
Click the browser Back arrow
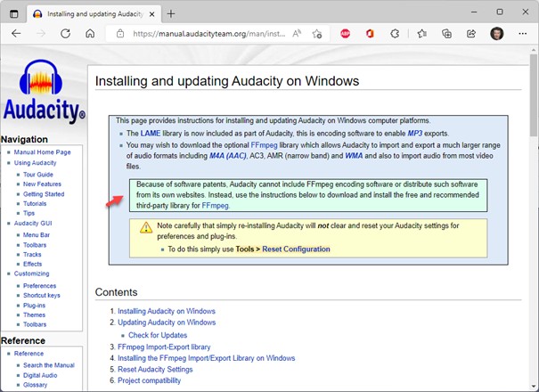[16, 33]
